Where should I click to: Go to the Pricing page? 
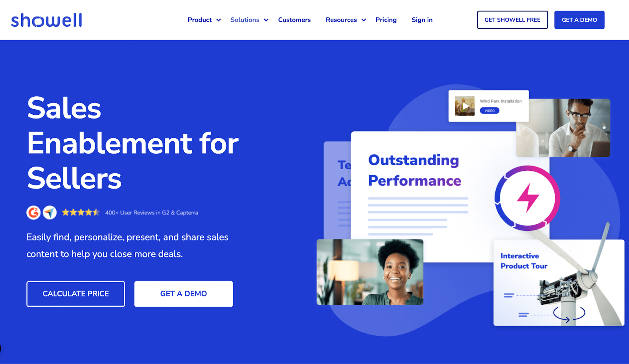(386, 20)
